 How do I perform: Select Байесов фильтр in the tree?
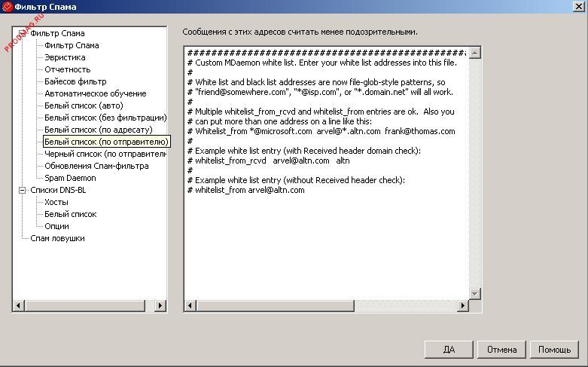(x=75, y=81)
